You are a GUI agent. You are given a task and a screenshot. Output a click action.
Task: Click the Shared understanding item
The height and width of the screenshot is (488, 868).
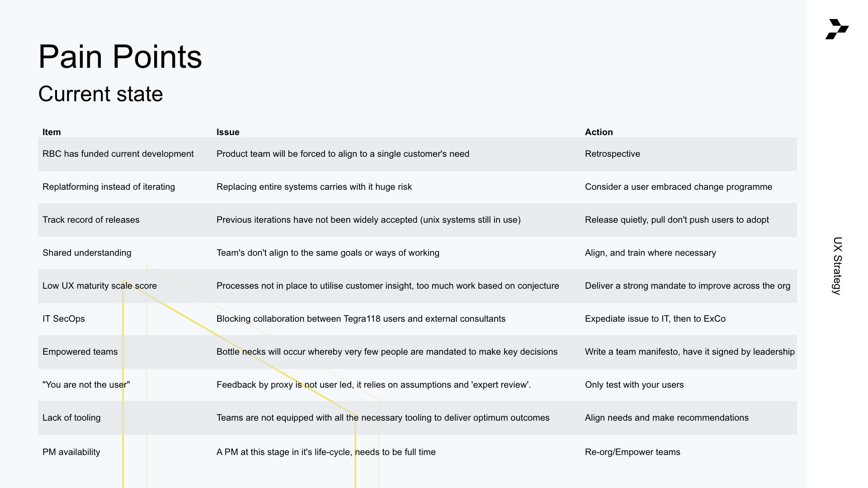(x=87, y=253)
